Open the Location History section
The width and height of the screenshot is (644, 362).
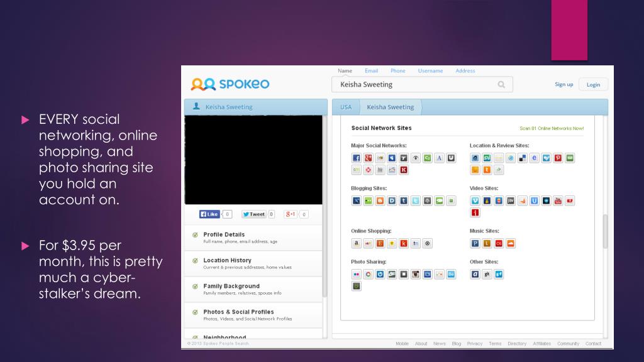[x=253, y=263]
